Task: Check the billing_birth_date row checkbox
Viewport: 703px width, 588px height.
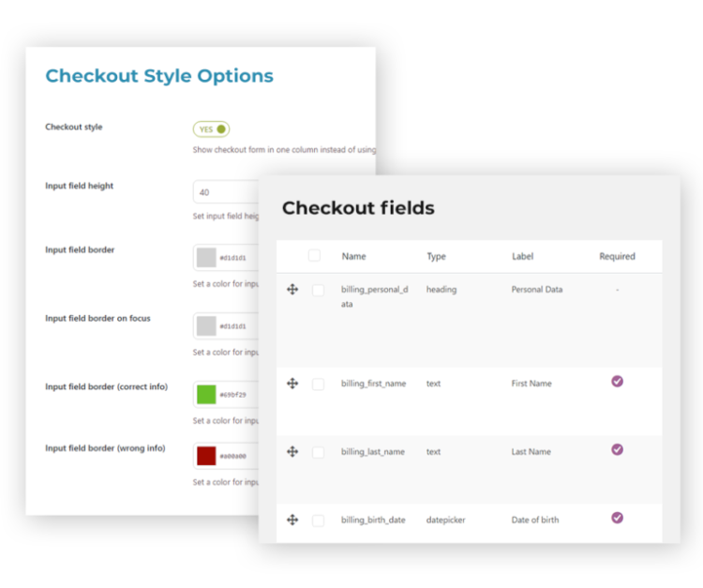Action: coord(319,520)
